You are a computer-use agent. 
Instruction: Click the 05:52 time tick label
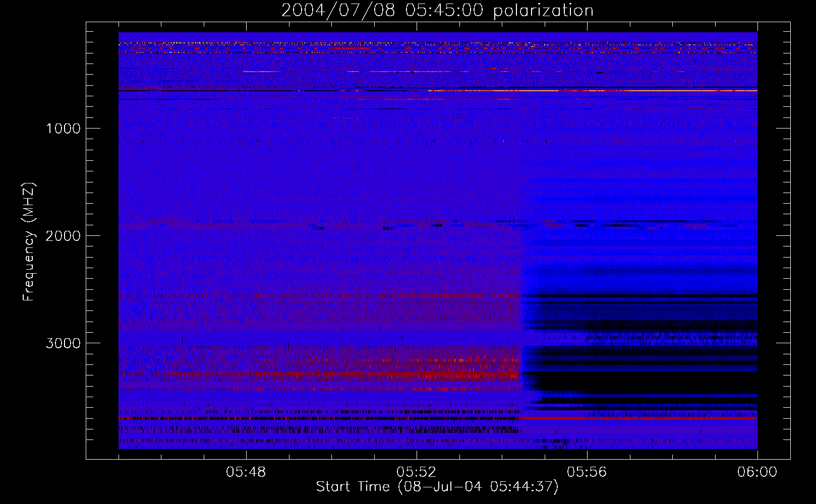click(x=417, y=472)
